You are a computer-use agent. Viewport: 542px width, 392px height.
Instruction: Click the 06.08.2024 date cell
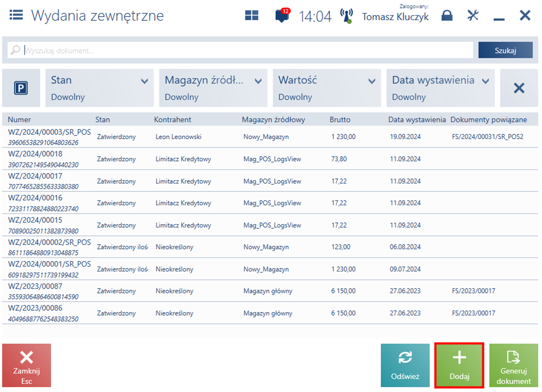[x=405, y=247]
